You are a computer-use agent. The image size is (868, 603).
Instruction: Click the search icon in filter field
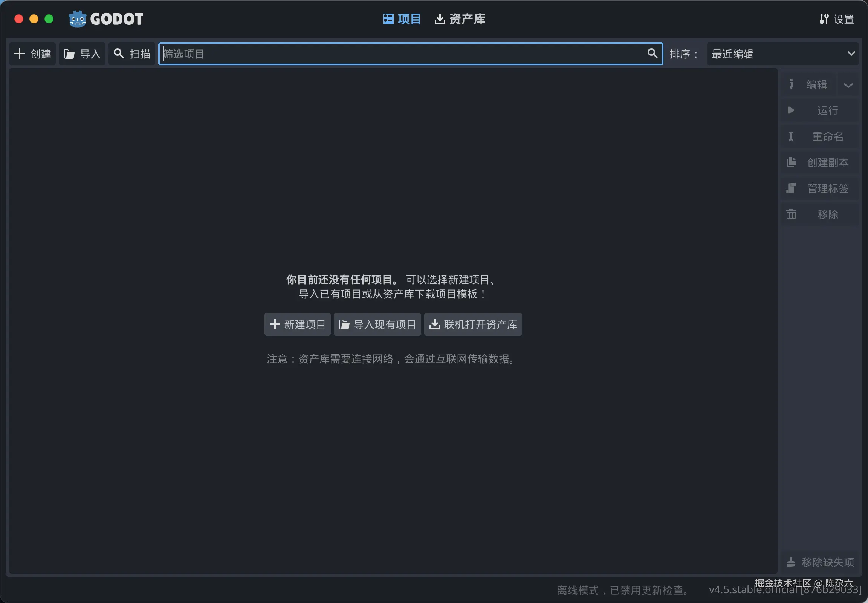coord(652,53)
